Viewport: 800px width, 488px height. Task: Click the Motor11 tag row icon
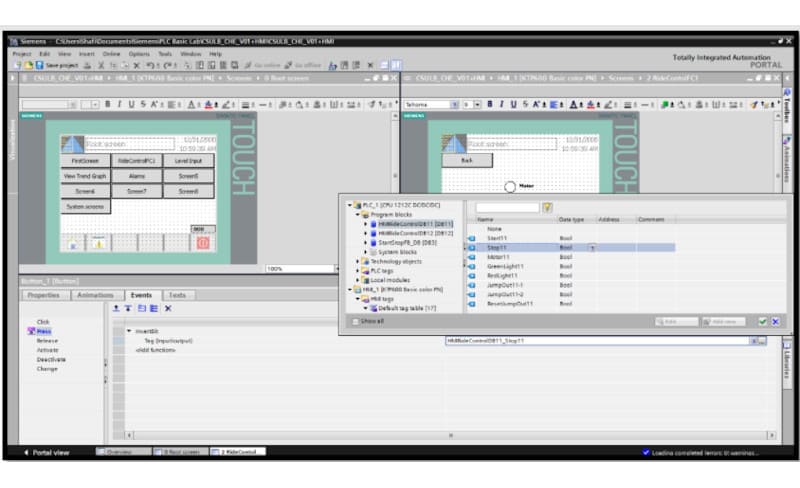(471, 257)
